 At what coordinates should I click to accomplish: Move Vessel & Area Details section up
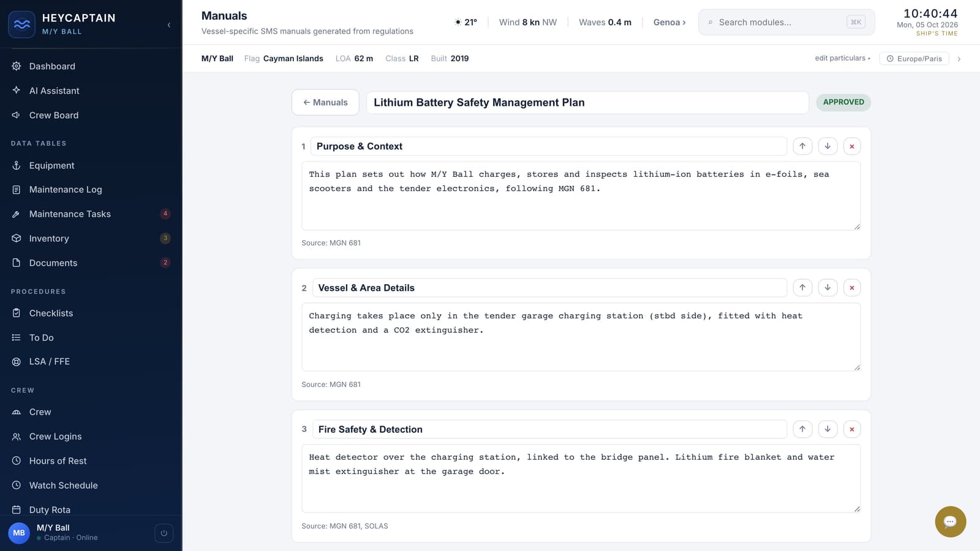pyautogui.click(x=802, y=288)
